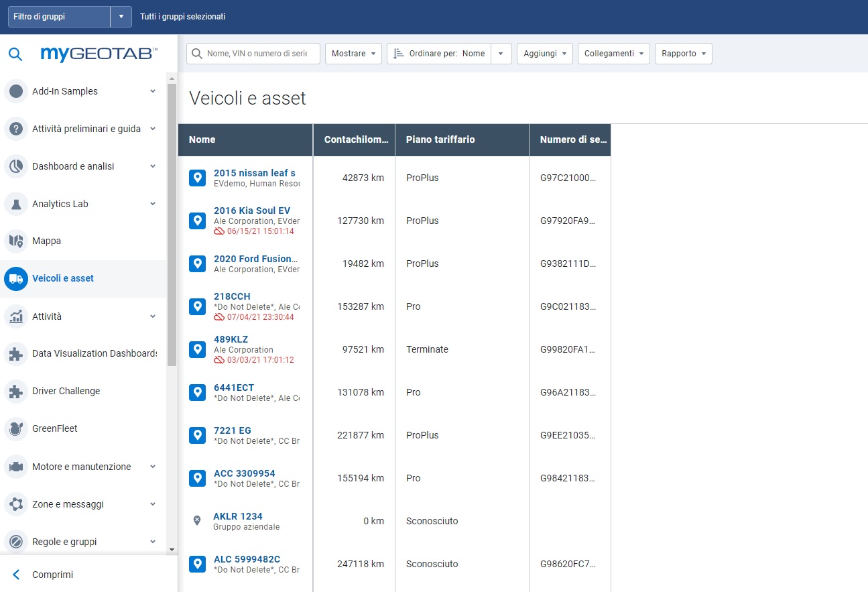Open the vehicle 218CCH details link
Screen dimensions: 868x592
coord(232,296)
